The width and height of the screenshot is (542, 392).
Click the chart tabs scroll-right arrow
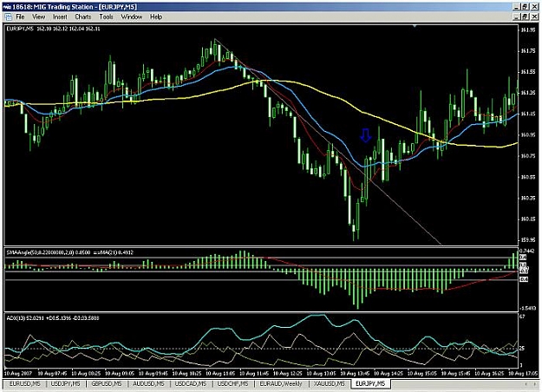click(x=534, y=383)
